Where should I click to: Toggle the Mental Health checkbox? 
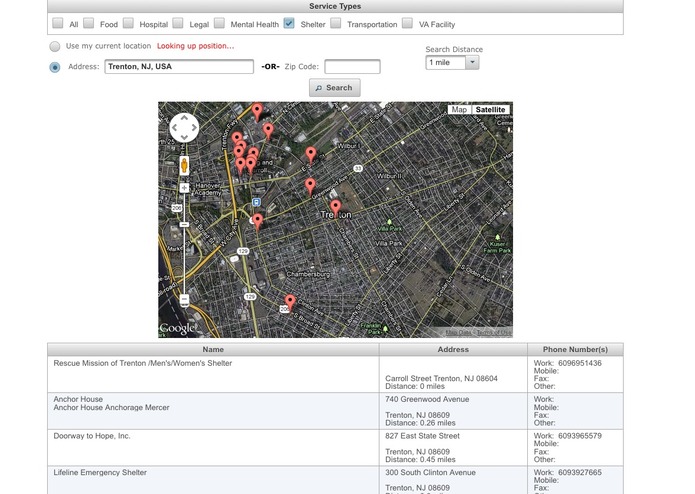coord(219,23)
